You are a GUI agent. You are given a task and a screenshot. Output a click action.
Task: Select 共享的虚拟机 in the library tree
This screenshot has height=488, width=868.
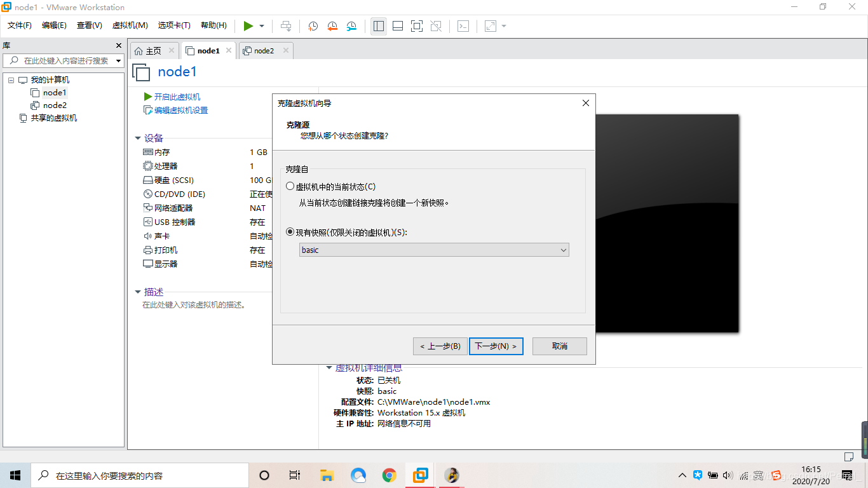click(54, 118)
